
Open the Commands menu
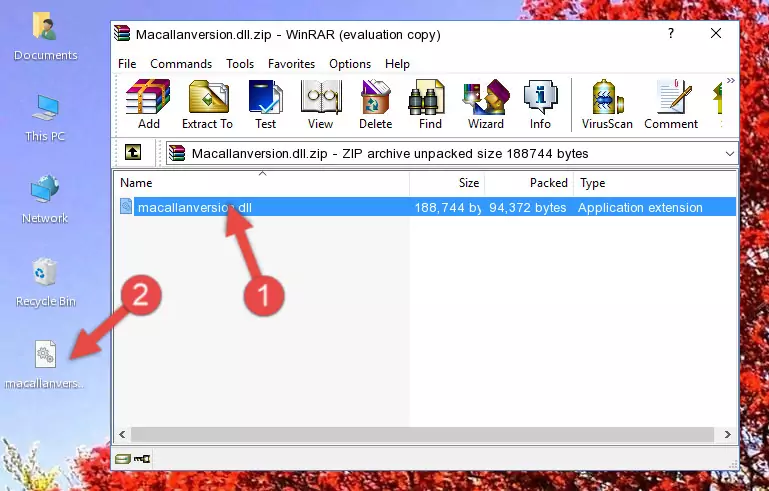(x=181, y=64)
